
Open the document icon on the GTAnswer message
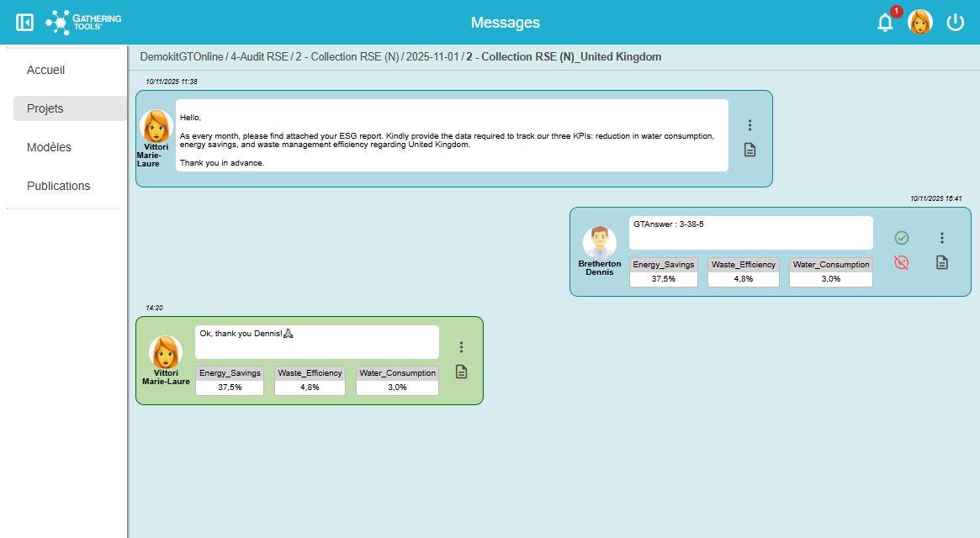pos(942,262)
